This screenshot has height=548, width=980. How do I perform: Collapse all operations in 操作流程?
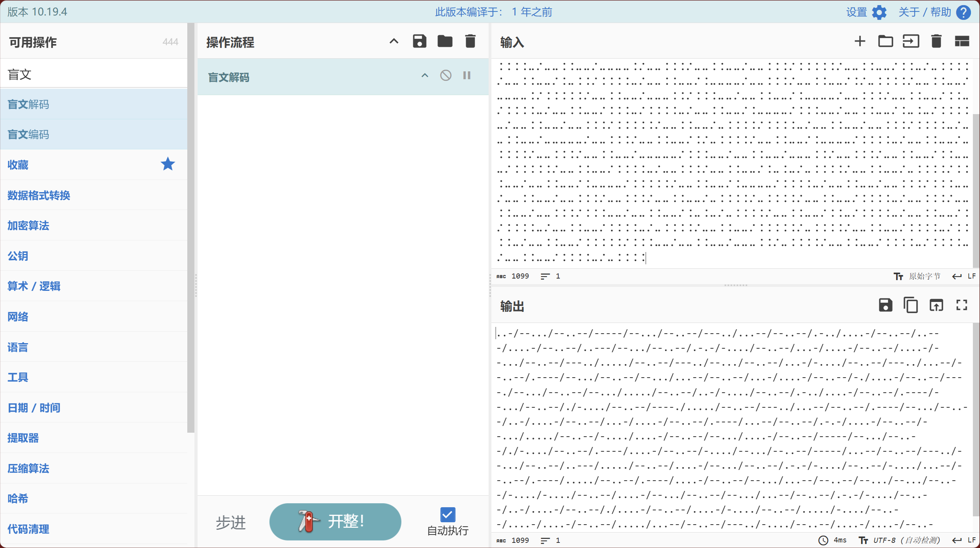pos(394,41)
